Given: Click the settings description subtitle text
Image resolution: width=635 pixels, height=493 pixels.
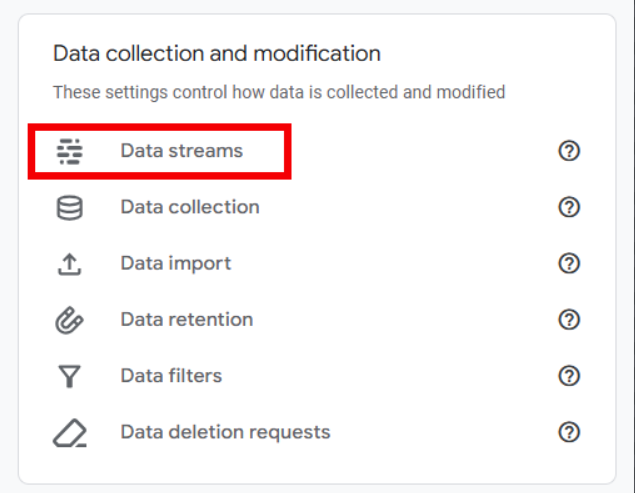Looking at the screenshot, I should pyautogui.click(x=279, y=92).
